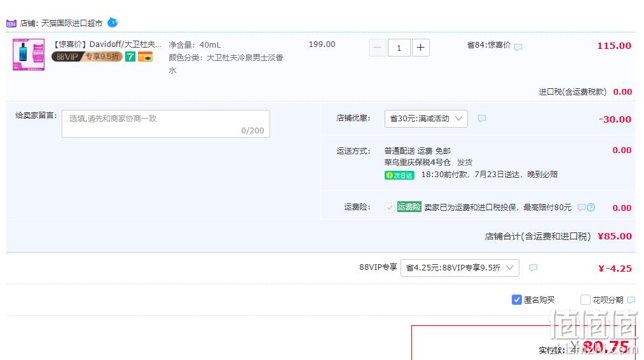Viewport: 644px width, 360px height.
Task: Click the green 次日达 badge
Action: click(x=399, y=175)
